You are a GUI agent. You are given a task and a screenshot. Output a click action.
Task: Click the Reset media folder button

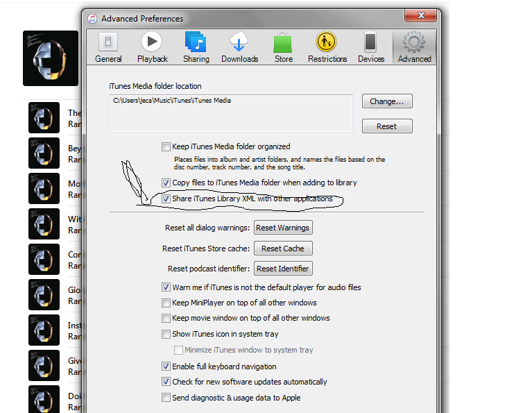(387, 126)
